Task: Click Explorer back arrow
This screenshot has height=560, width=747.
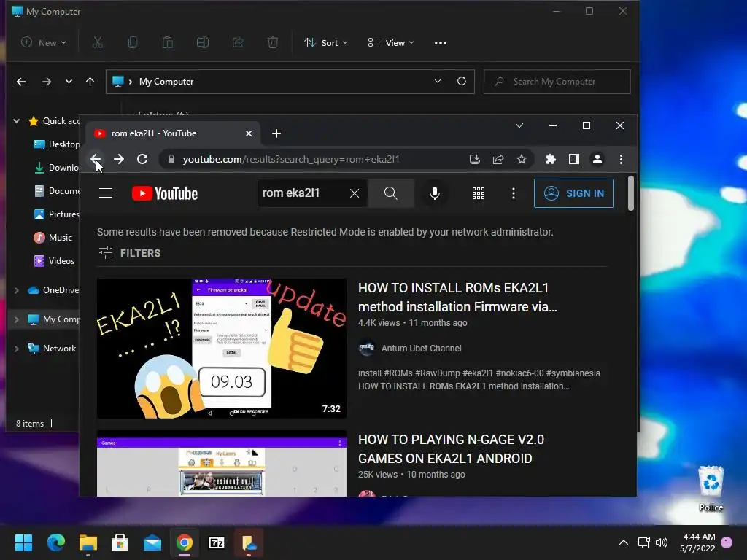Action: click(x=21, y=82)
